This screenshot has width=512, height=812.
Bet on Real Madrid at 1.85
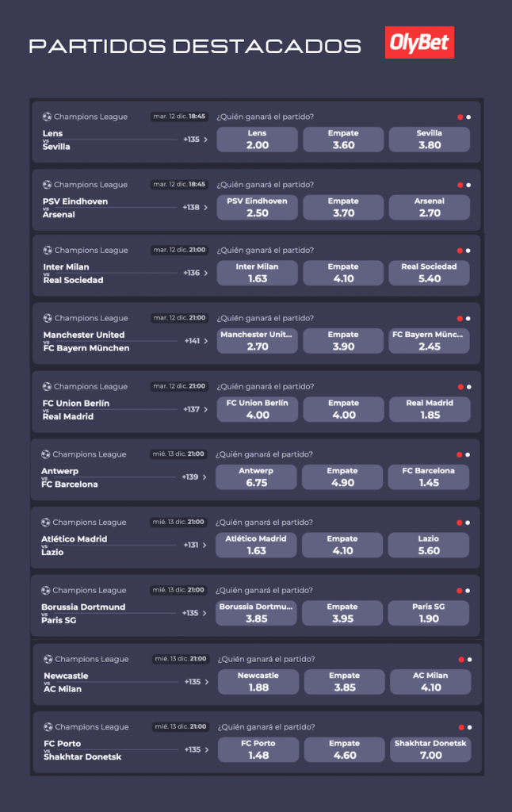[x=429, y=409]
